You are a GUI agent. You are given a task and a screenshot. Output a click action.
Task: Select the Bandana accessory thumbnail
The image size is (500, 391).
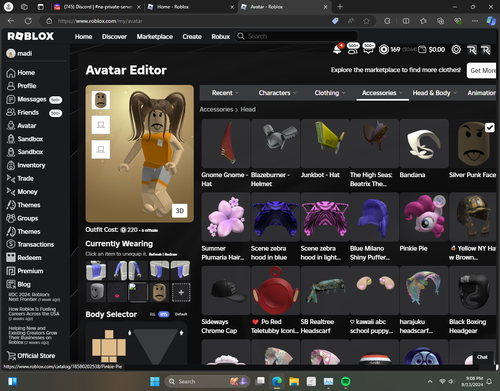pos(424,144)
